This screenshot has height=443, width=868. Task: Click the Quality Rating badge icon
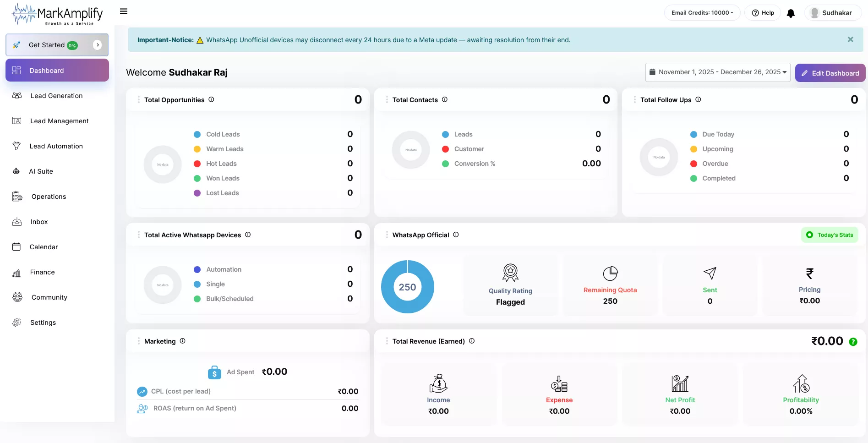click(x=510, y=273)
